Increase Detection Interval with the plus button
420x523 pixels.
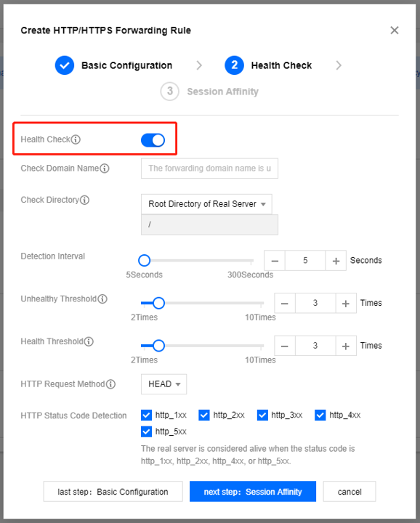[336, 261]
